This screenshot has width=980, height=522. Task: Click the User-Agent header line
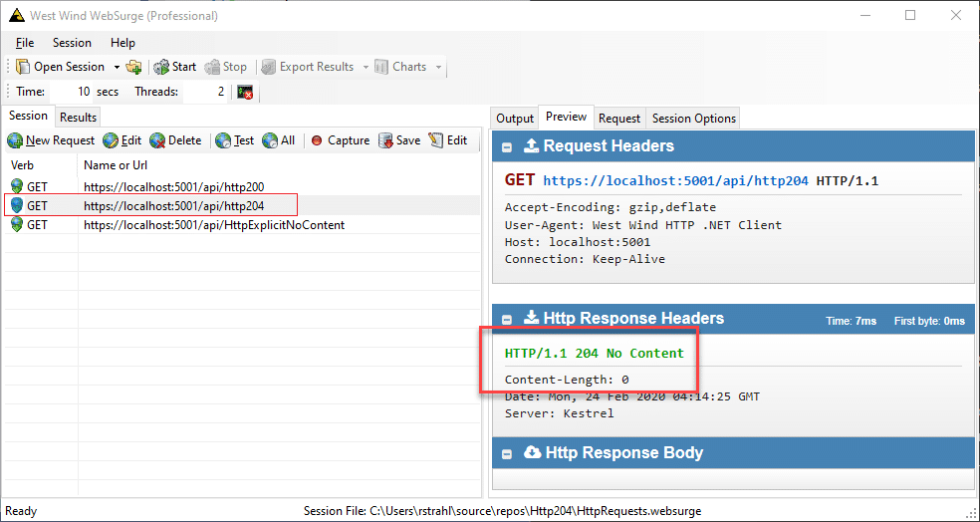click(643, 225)
